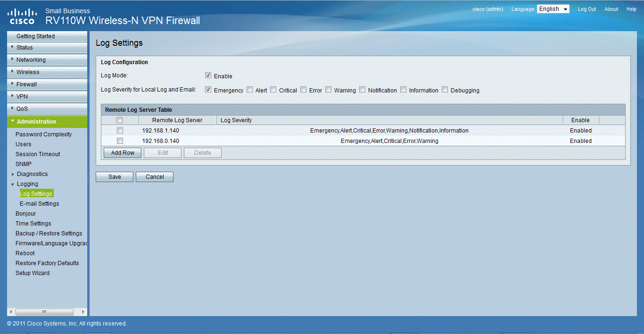Select the 192.168.0.140 row checkbox
Screen dimensions: 644x334
pos(120,141)
